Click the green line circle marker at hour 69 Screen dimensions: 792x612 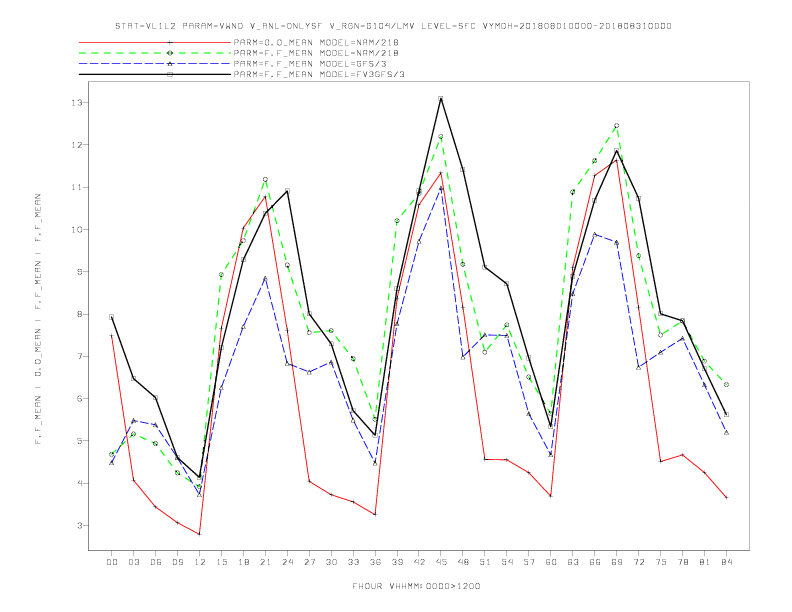tap(617, 126)
